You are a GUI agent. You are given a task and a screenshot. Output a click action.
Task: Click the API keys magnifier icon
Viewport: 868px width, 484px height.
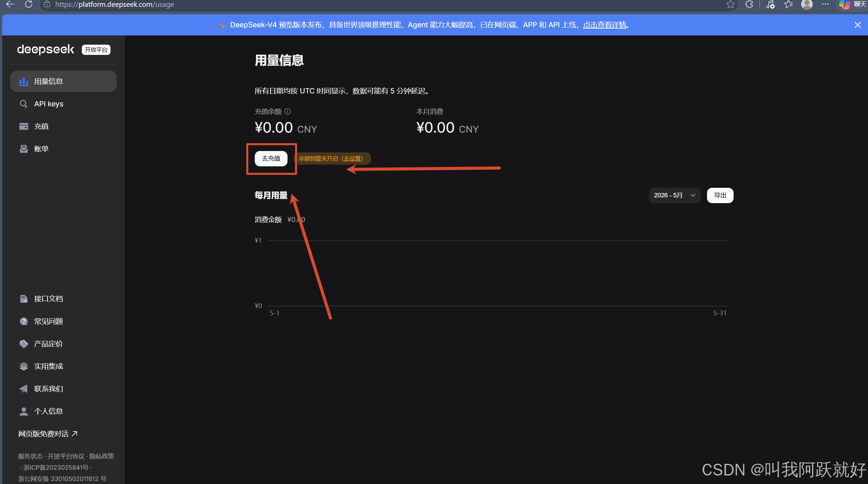[x=24, y=104]
